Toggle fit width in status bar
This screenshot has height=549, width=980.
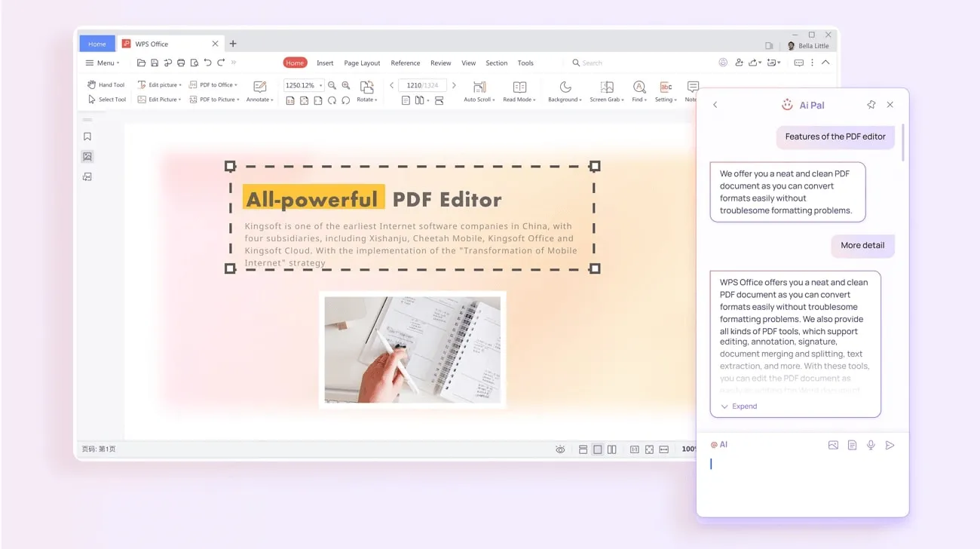point(663,449)
